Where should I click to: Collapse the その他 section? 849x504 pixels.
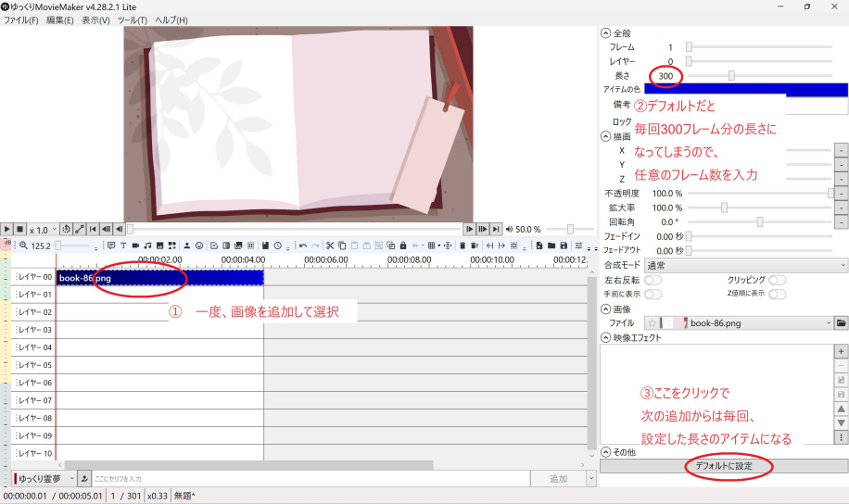point(606,452)
